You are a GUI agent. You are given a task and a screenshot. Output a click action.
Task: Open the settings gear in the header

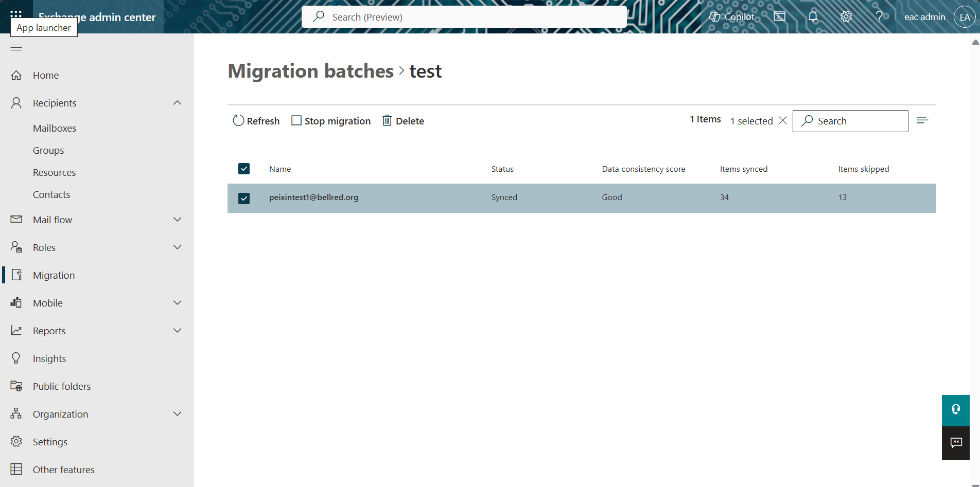click(846, 16)
